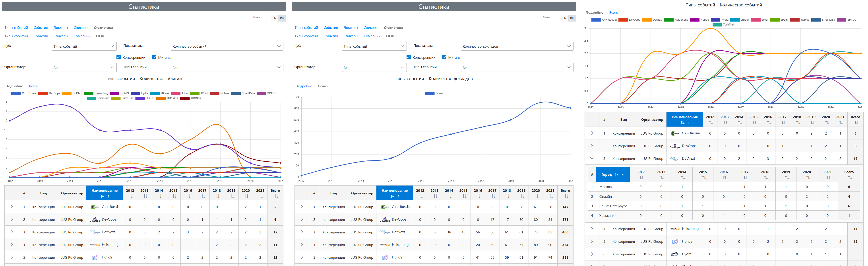
Task: Open Компании sub-tab in left panel
Action: 82,36
